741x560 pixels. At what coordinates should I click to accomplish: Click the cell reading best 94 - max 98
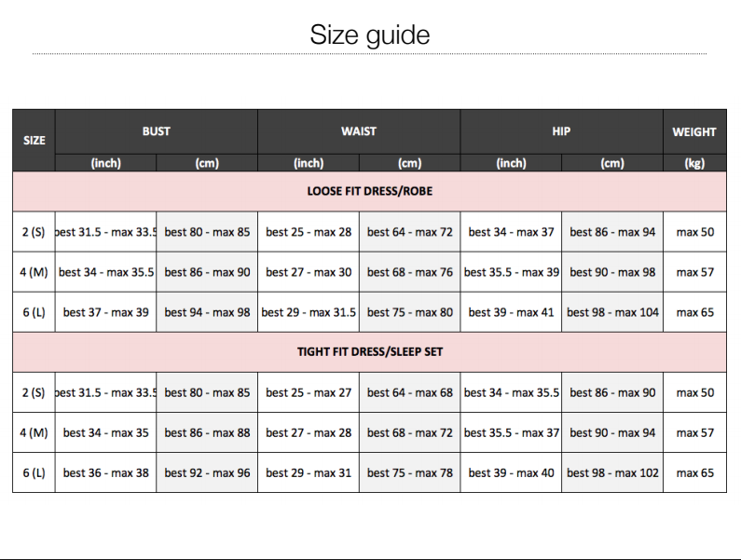pyautogui.click(x=207, y=312)
